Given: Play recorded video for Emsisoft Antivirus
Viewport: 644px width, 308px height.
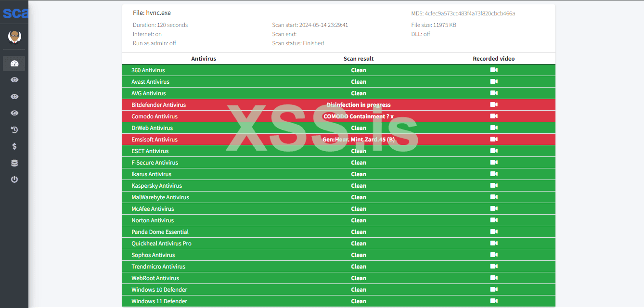Looking at the screenshot, I should 494,139.
